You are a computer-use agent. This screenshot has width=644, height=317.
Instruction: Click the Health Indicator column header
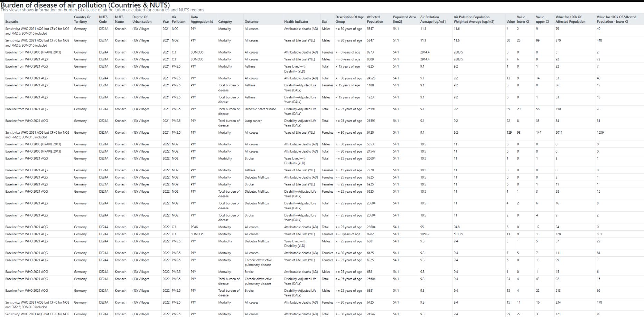[296, 21]
